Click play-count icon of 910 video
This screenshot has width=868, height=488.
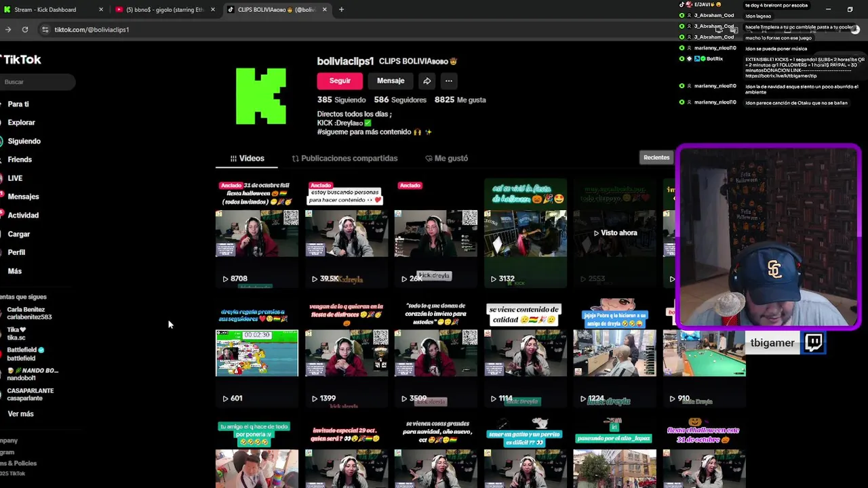point(673,399)
